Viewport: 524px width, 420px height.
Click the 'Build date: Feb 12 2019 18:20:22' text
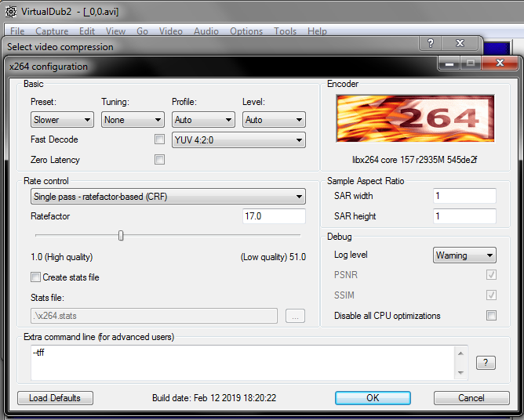pyautogui.click(x=214, y=398)
